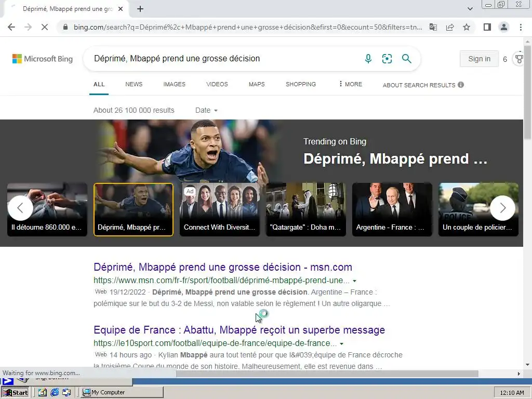Open 'Connect With Diversit...' ad card
Screen dimensions: 532x399
220,209
